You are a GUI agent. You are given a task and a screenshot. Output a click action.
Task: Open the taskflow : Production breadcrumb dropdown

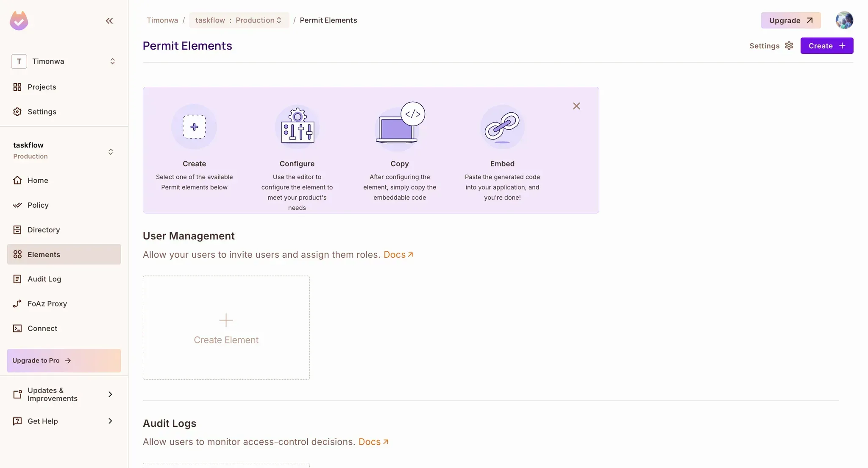pos(239,20)
